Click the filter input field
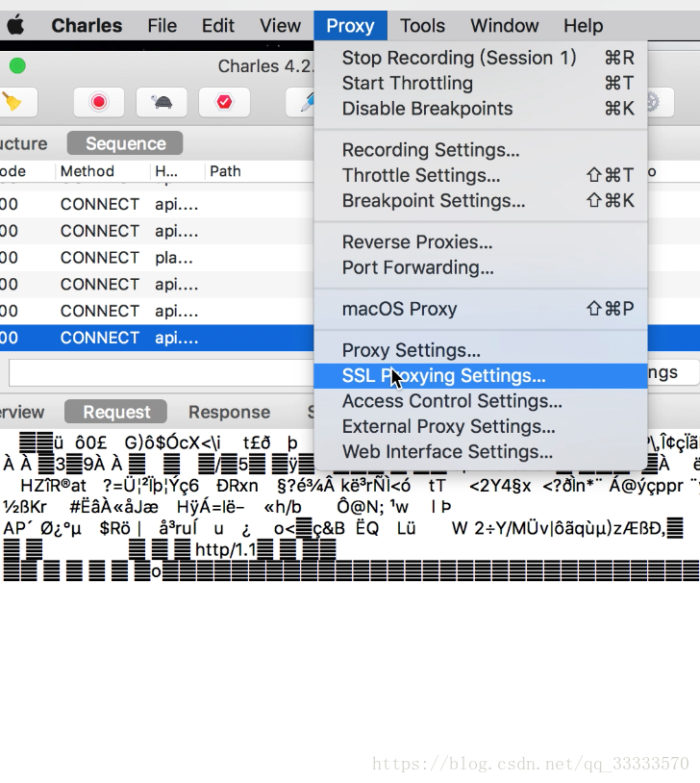Screen dimensions: 700x783 tap(161, 372)
